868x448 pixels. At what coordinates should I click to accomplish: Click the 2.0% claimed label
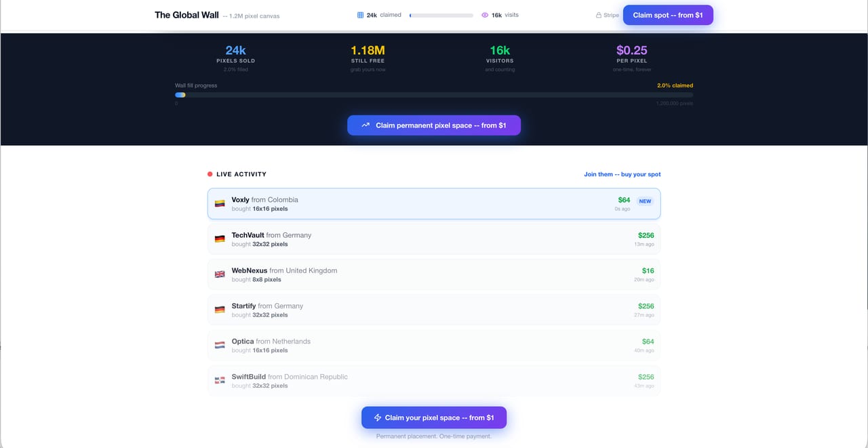tap(675, 85)
